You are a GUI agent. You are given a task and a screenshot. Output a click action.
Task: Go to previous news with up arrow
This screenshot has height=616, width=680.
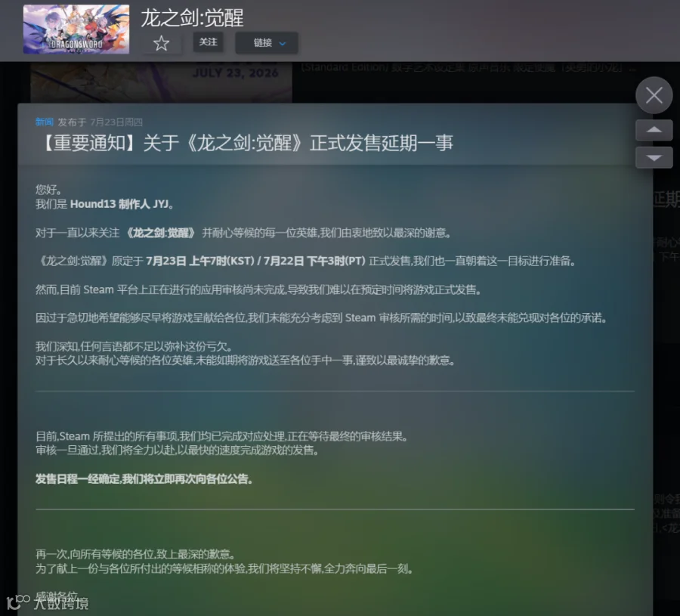pos(654,130)
